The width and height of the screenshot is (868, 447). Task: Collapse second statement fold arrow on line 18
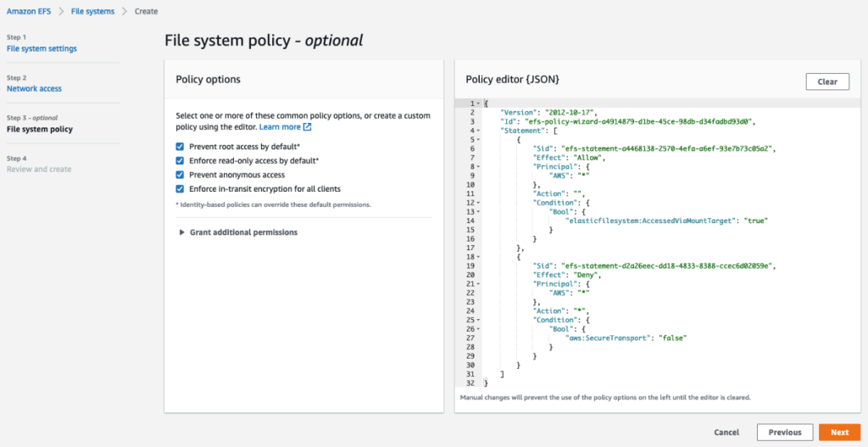[478, 257]
